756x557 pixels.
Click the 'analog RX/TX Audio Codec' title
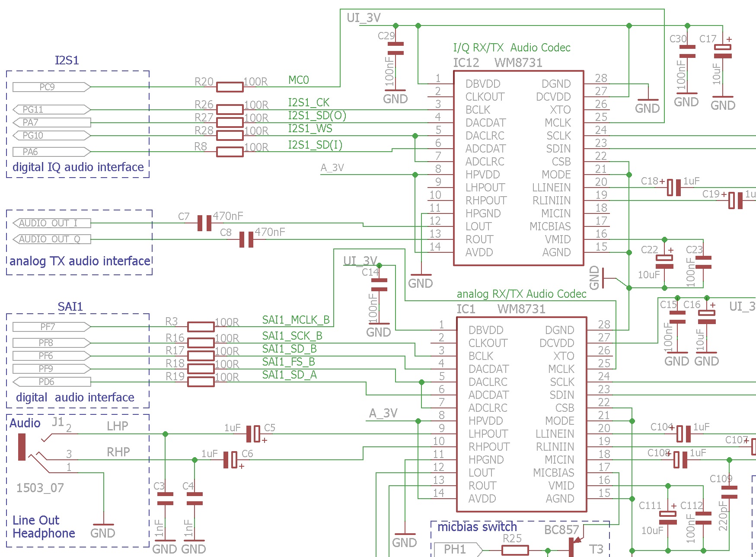(x=521, y=294)
